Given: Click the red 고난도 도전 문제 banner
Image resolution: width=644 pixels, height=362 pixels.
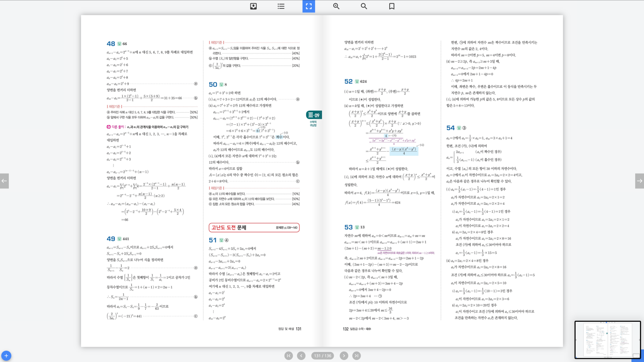Looking at the screenshot, I should 254,228.
